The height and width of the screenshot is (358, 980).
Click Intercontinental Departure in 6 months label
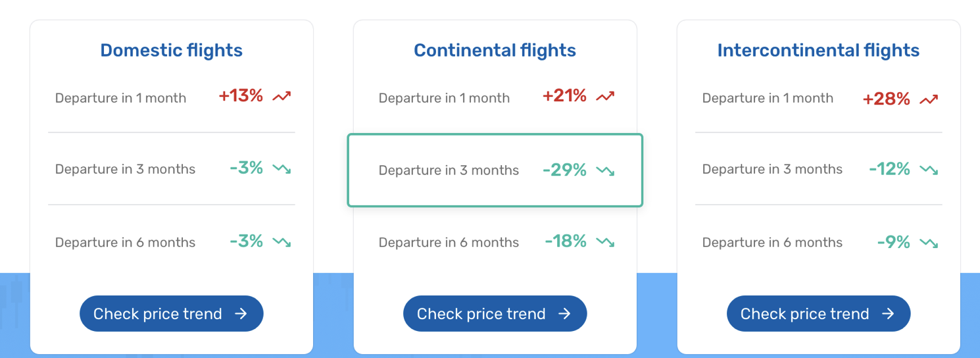pyautogui.click(x=772, y=242)
